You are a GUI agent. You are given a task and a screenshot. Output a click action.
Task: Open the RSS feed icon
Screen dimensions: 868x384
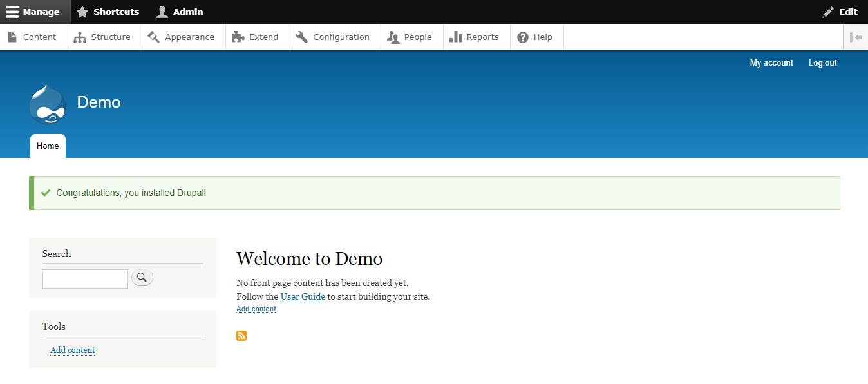(241, 336)
